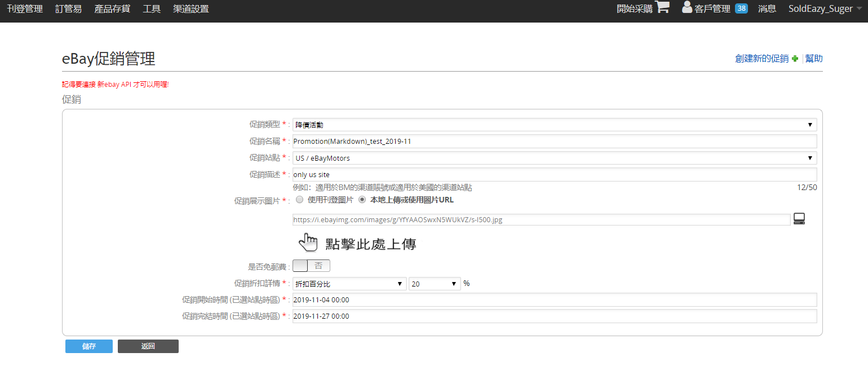Click the 儲存 save button
Image resolution: width=868 pixels, height=370 pixels.
89,346
